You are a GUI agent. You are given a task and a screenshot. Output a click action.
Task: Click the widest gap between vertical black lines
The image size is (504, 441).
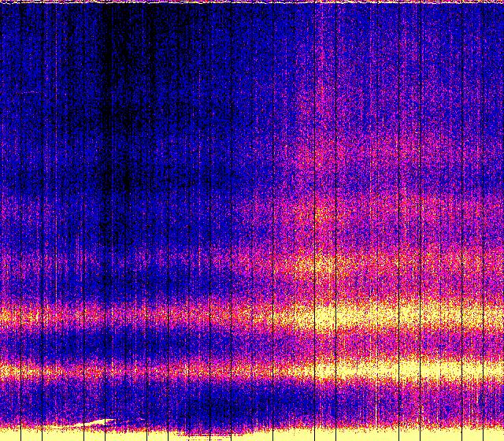(x=252, y=157)
